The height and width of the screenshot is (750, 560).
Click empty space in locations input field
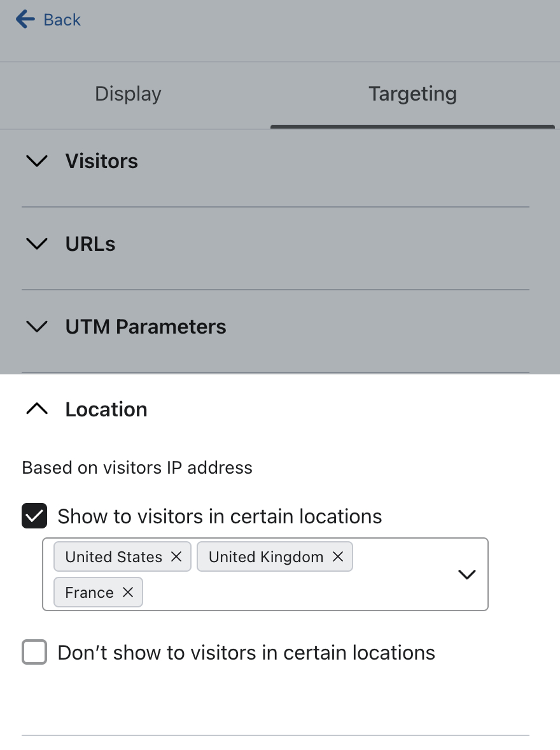pyautogui.click(x=293, y=593)
